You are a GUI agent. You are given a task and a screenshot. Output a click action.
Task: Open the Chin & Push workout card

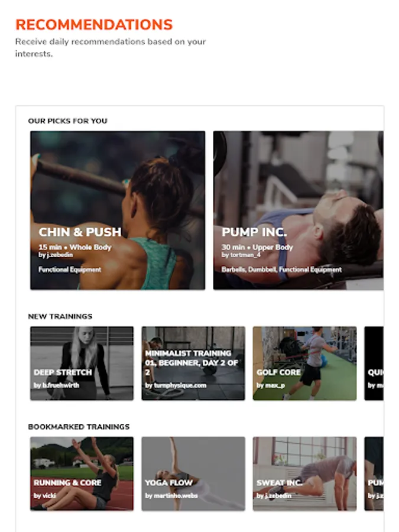tap(118, 210)
